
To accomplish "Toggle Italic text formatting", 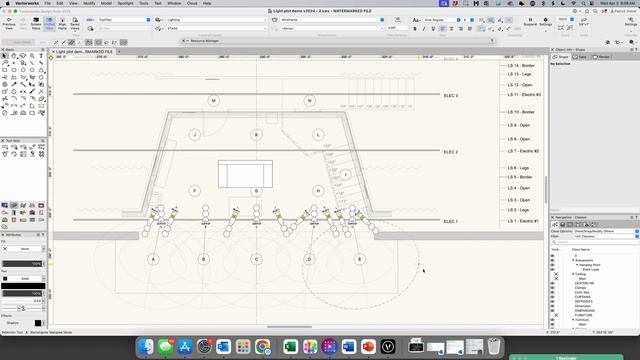I will point(424,29).
